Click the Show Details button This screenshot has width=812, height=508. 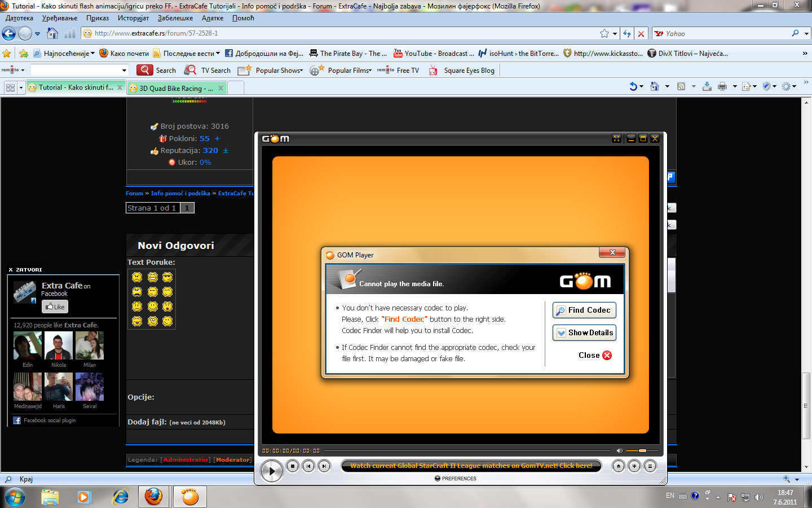tap(584, 333)
